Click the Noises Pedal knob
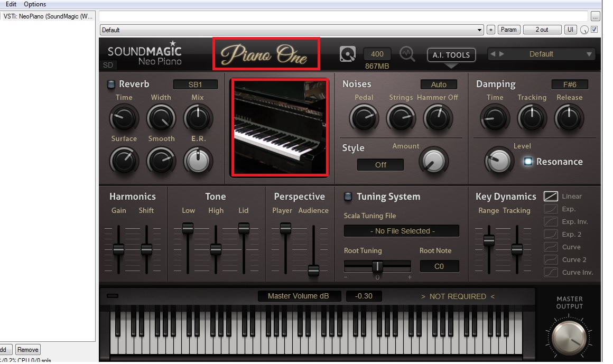 coord(364,118)
